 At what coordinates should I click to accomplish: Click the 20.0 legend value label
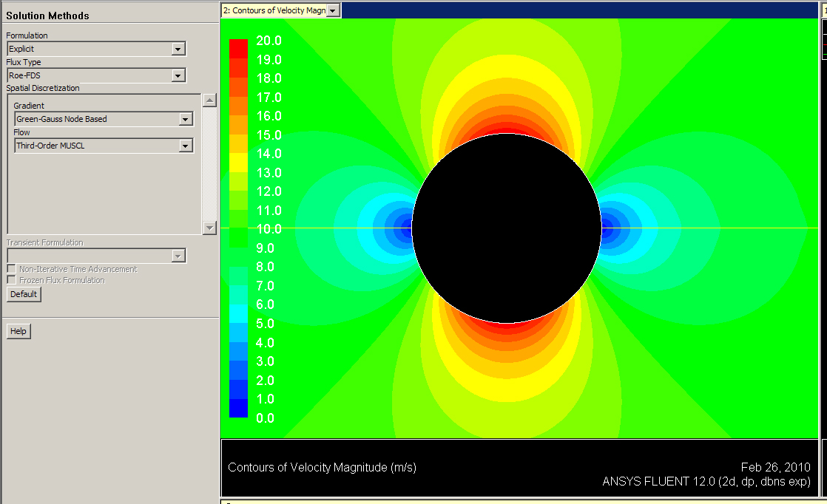click(x=269, y=41)
